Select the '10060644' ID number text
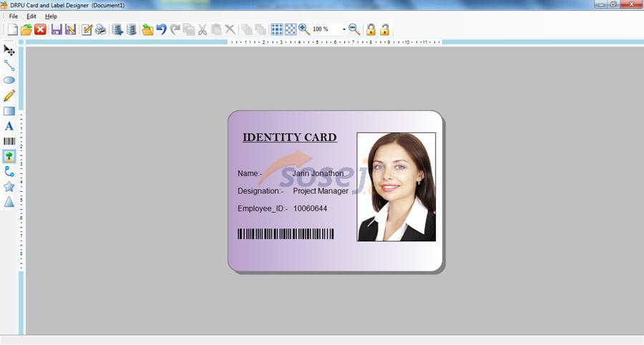Image resolution: width=644 pixels, height=345 pixels. (x=310, y=208)
